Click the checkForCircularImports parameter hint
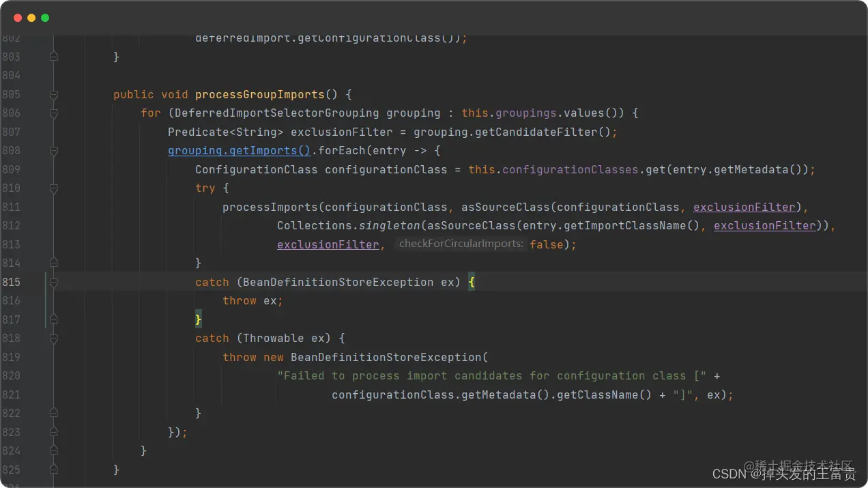The height and width of the screenshot is (488, 868). pyautogui.click(x=461, y=244)
